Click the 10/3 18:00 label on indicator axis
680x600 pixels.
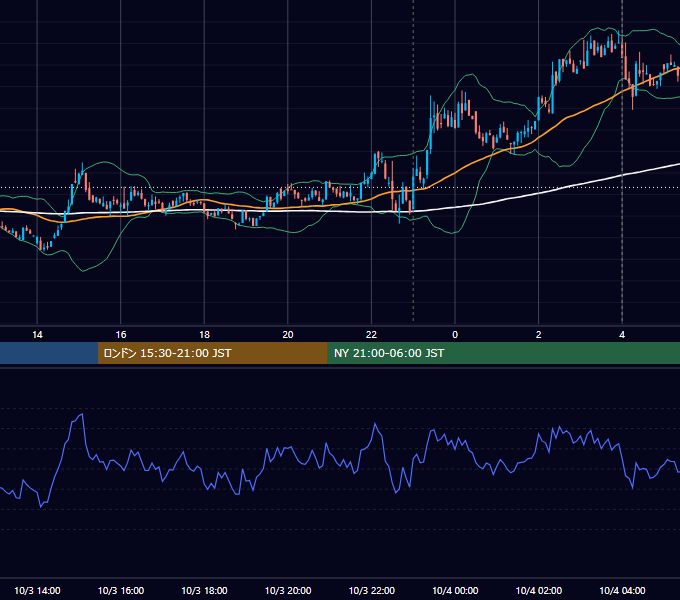pos(204,590)
